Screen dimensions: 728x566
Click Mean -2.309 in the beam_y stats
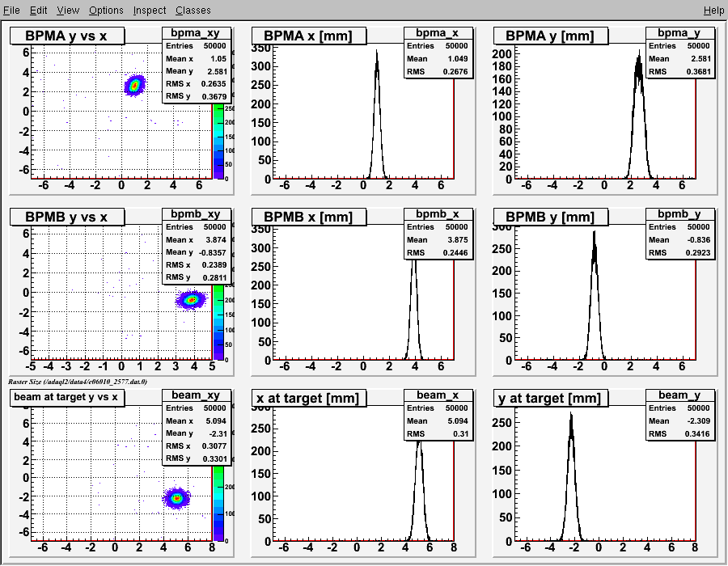click(679, 420)
